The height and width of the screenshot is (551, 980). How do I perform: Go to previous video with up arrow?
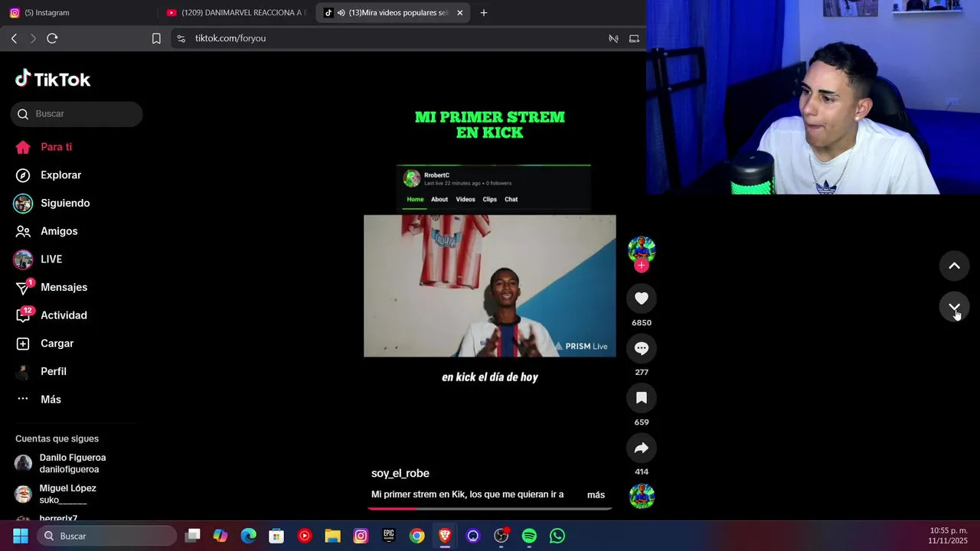pyautogui.click(x=954, y=266)
